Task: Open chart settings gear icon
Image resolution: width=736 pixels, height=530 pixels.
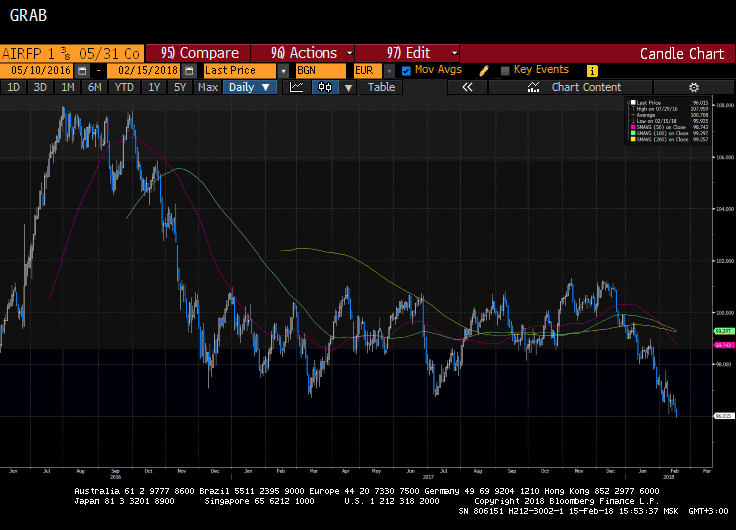Action: pos(693,87)
